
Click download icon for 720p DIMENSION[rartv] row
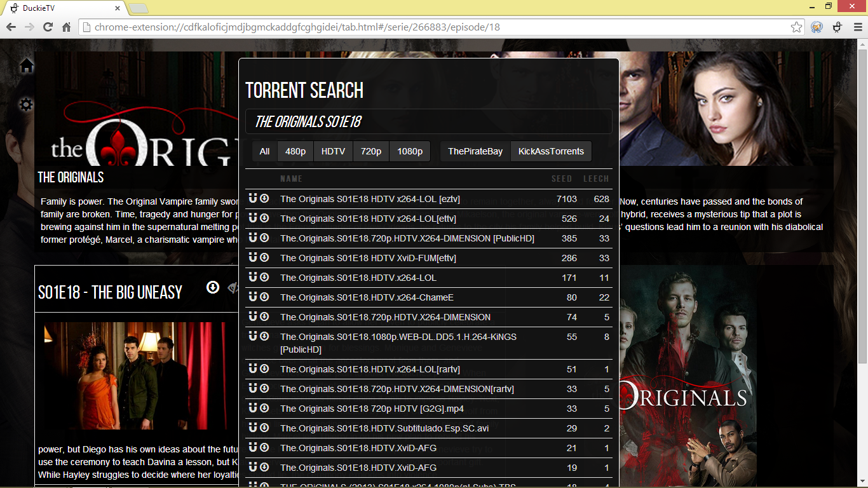(264, 388)
